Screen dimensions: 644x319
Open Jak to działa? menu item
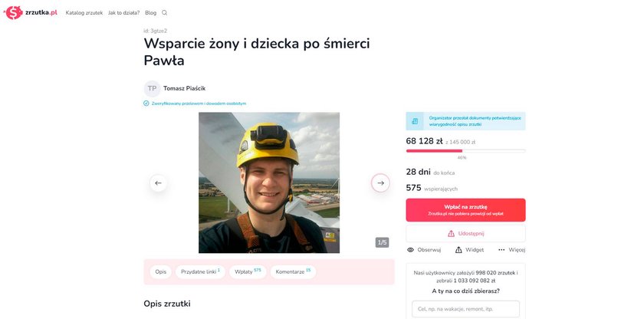pyautogui.click(x=124, y=13)
